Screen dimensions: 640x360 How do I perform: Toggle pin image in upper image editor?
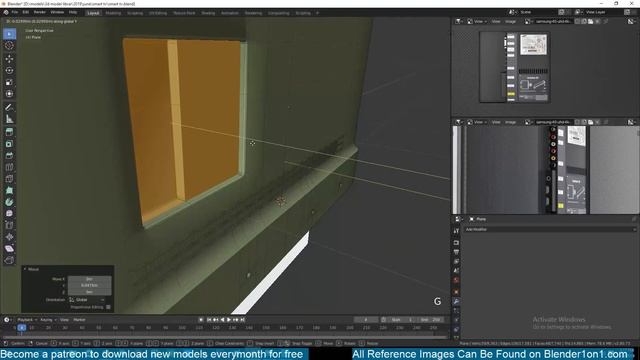[606, 21]
